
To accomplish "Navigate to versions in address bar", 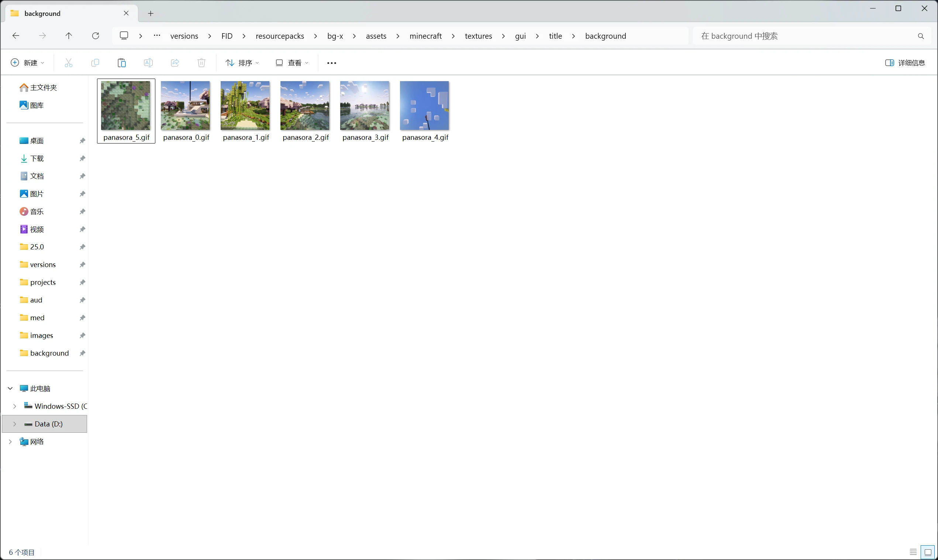I will coord(184,36).
